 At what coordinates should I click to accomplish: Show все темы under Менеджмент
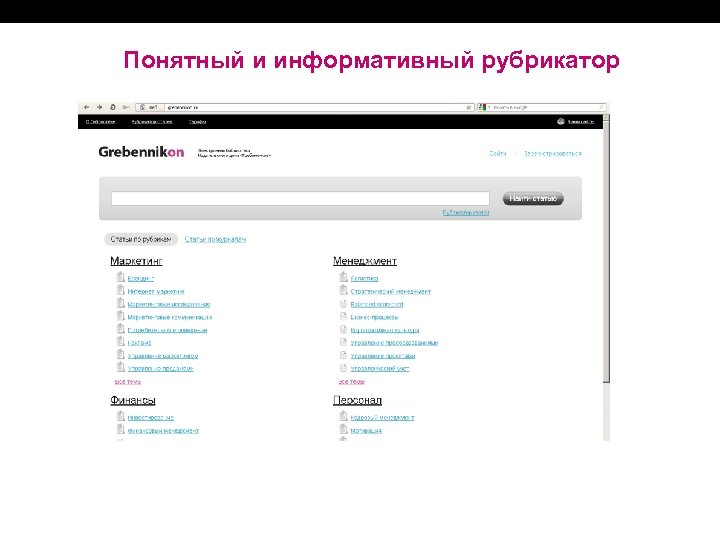coord(351,382)
